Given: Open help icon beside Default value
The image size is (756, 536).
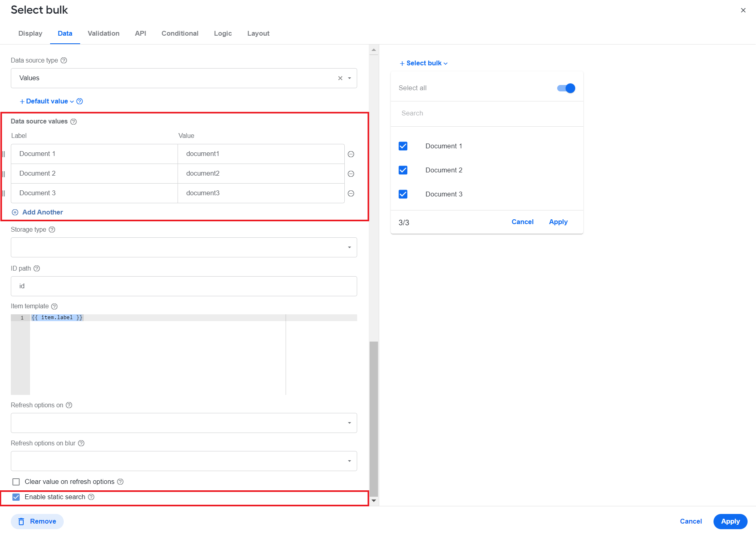Looking at the screenshot, I should [x=80, y=101].
